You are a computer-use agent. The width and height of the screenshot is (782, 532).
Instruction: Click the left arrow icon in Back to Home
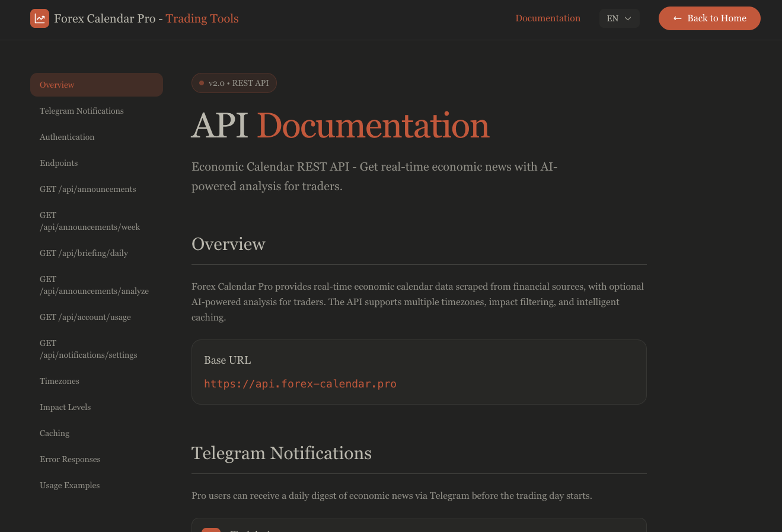(678, 18)
